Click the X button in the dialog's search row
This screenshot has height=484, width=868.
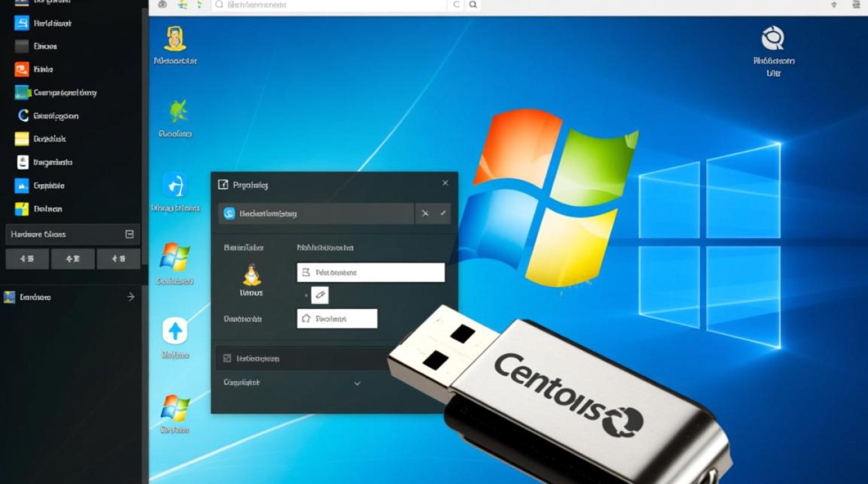point(425,214)
